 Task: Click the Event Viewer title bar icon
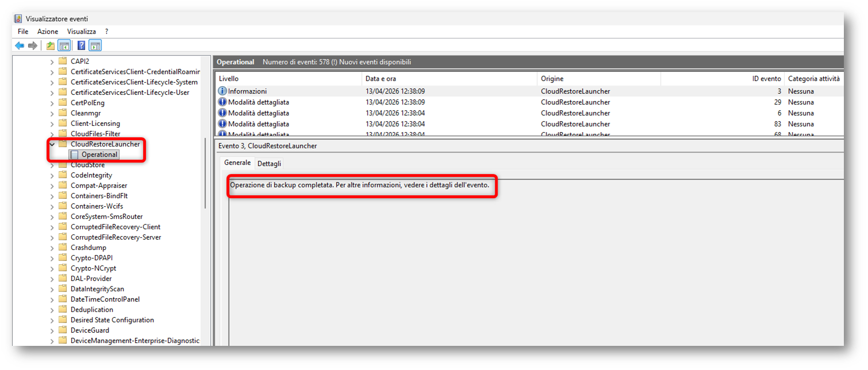[18, 19]
